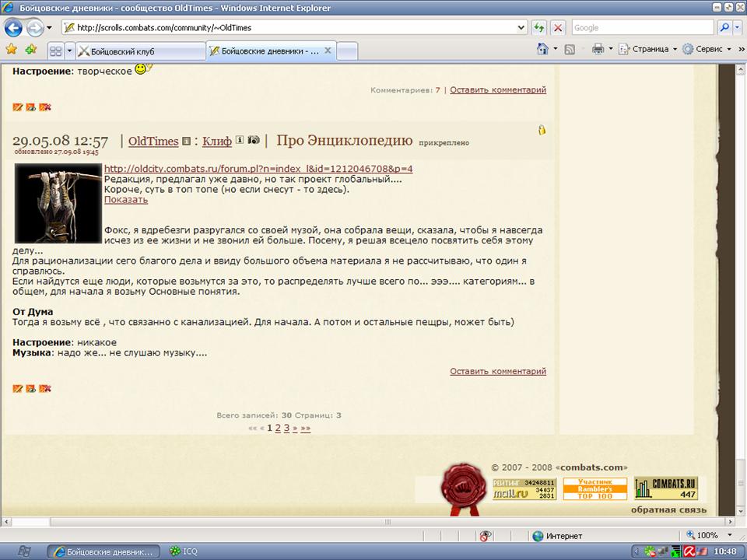Go to page 2 of entries
747x560 pixels.
click(278, 428)
